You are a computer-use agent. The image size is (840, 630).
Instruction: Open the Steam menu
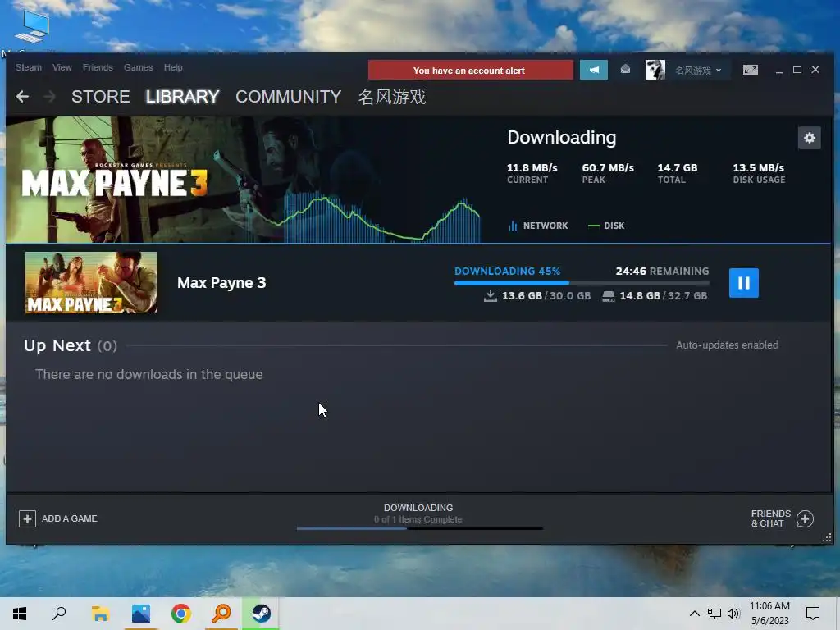29,67
